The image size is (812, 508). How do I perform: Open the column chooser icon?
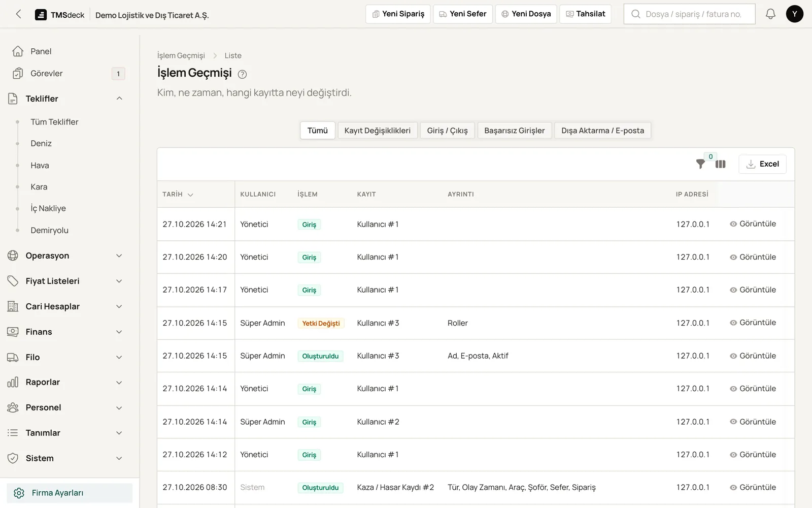(x=720, y=164)
